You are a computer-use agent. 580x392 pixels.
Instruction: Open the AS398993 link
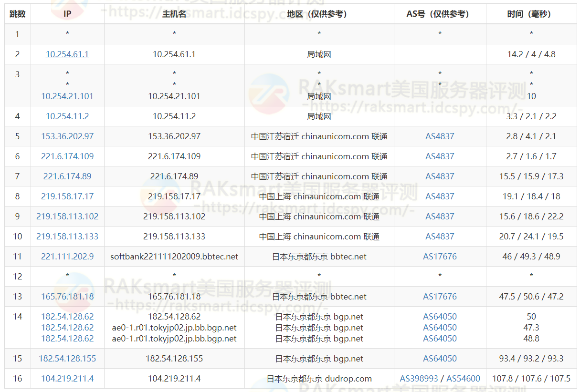[x=419, y=379]
